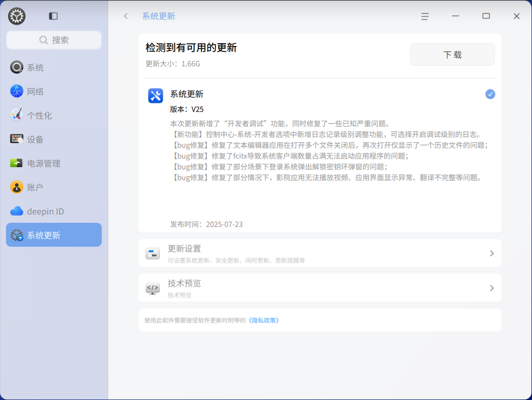Click the 系统更新 breadcrumb title
Image resolution: width=532 pixels, height=400 pixels.
158,16
